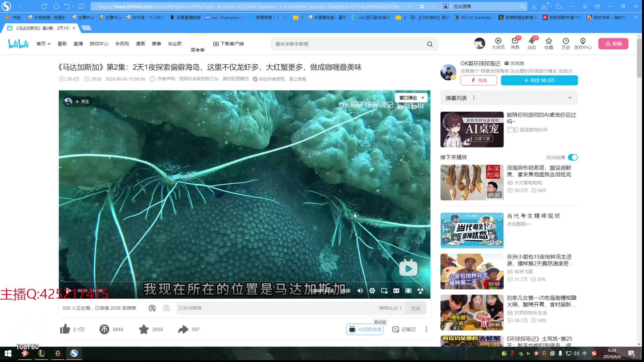644x362 pixels.
Task: Open danmaku settings icon beside input
Action: coord(166,308)
